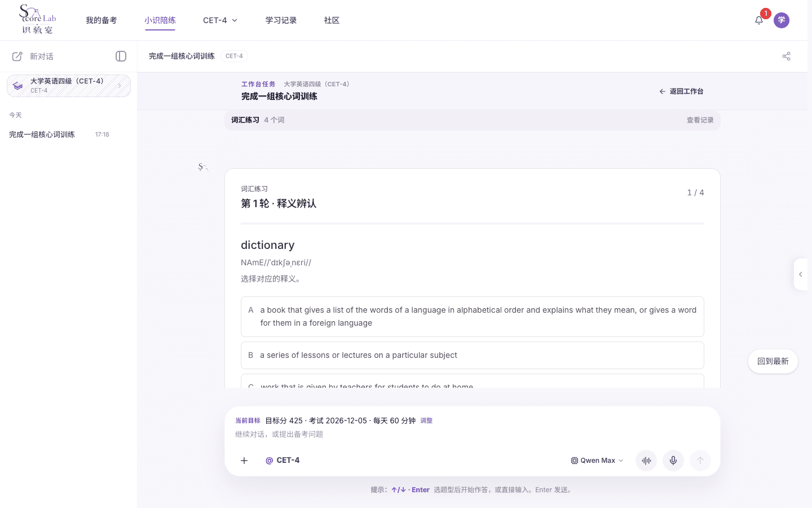
Task: Open 学习记录 tab
Action: tap(281, 20)
